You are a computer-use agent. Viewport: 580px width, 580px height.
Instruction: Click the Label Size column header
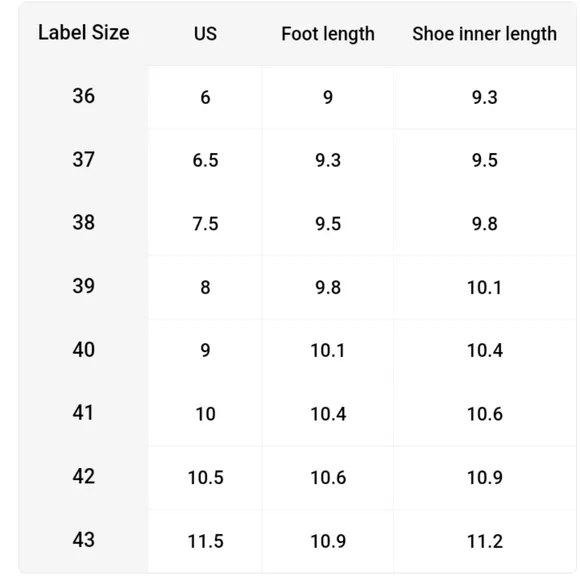click(x=84, y=33)
